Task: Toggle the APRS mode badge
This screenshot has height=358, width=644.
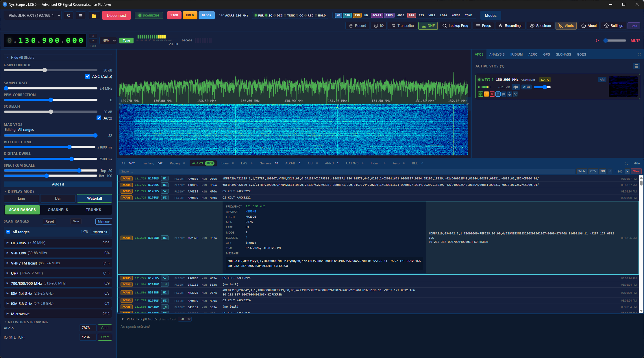Action: pos(389,15)
